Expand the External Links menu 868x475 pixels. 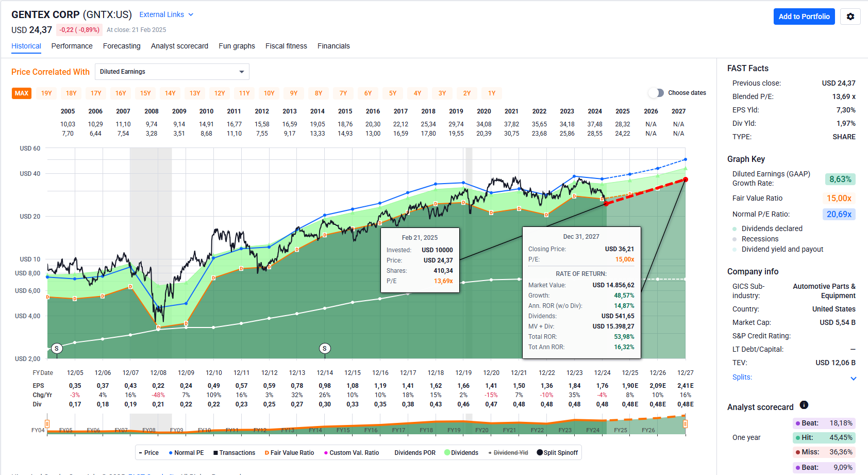[166, 14]
